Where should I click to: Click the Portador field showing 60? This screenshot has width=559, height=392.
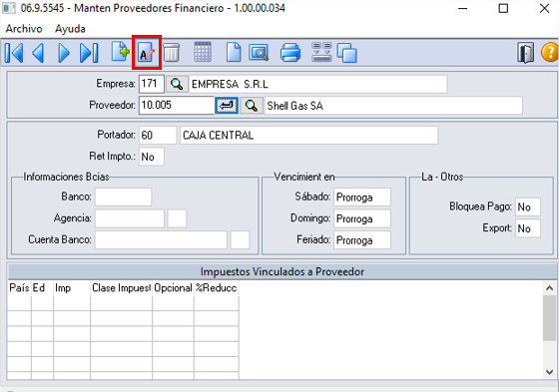click(158, 136)
